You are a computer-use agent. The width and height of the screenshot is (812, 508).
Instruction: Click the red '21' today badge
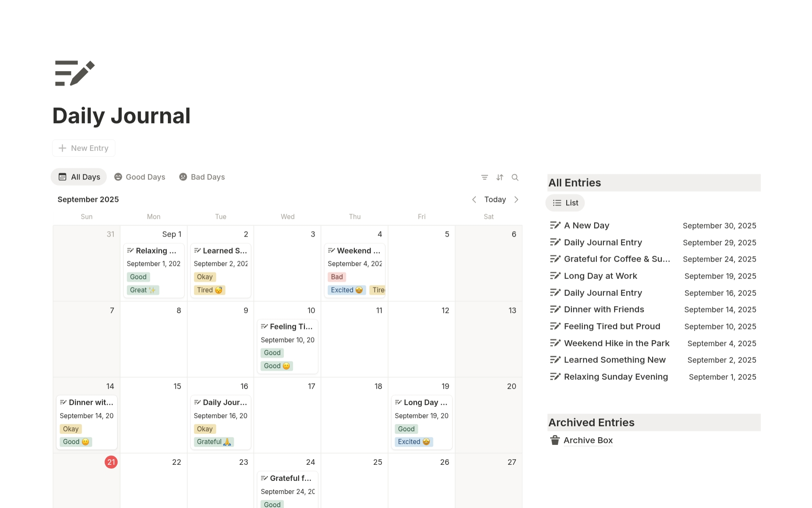(x=111, y=462)
